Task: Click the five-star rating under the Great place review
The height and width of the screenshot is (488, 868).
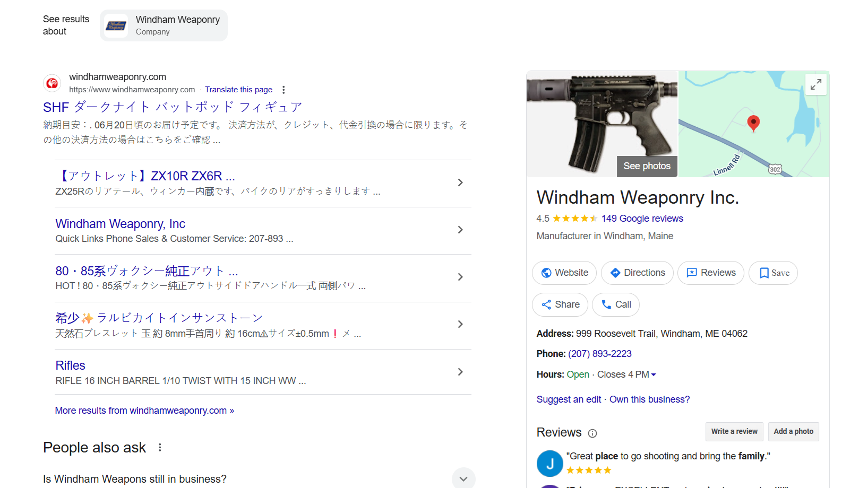Action: pos(589,470)
